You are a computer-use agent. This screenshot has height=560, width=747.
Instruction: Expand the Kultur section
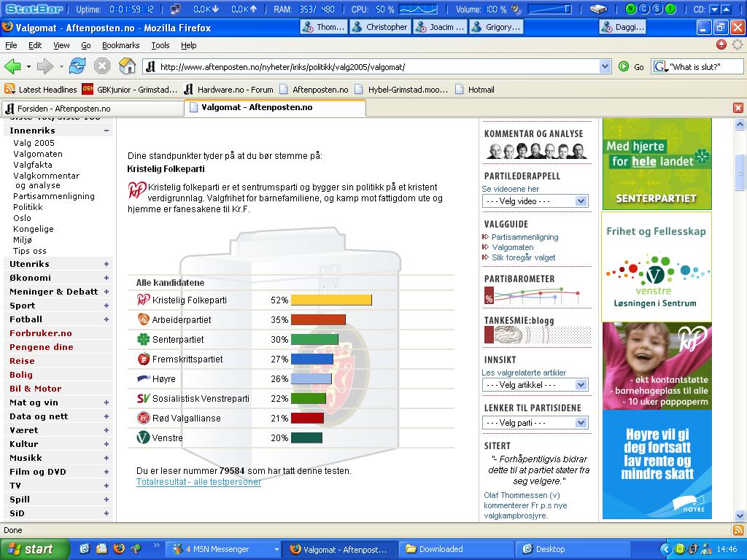pyautogui.click(x=107, y=444)
